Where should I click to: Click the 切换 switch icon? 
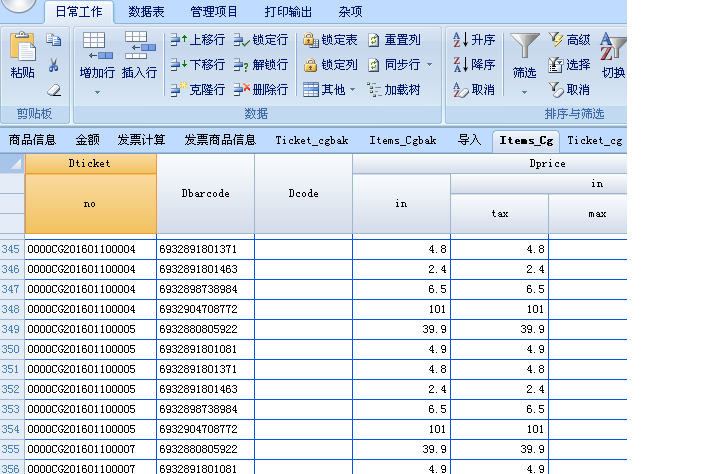[613, 46]
